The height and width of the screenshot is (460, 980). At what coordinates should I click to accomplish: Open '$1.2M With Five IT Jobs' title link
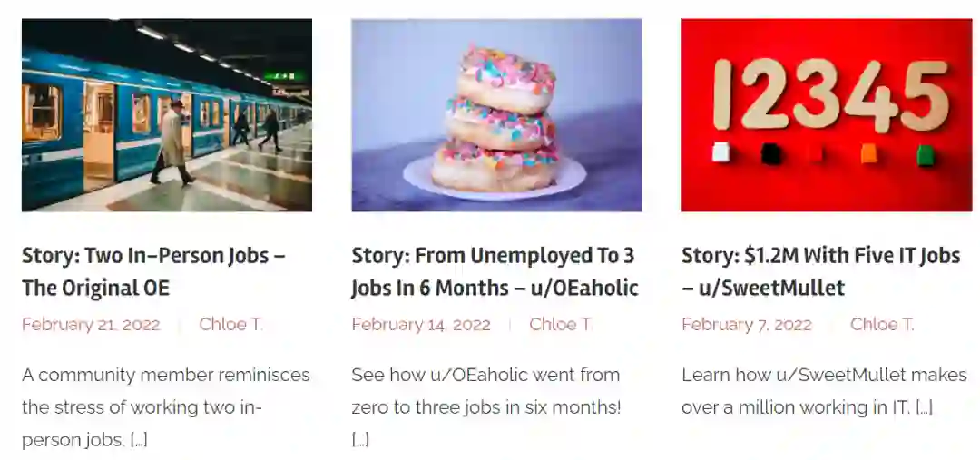click(x=820, y=271)
